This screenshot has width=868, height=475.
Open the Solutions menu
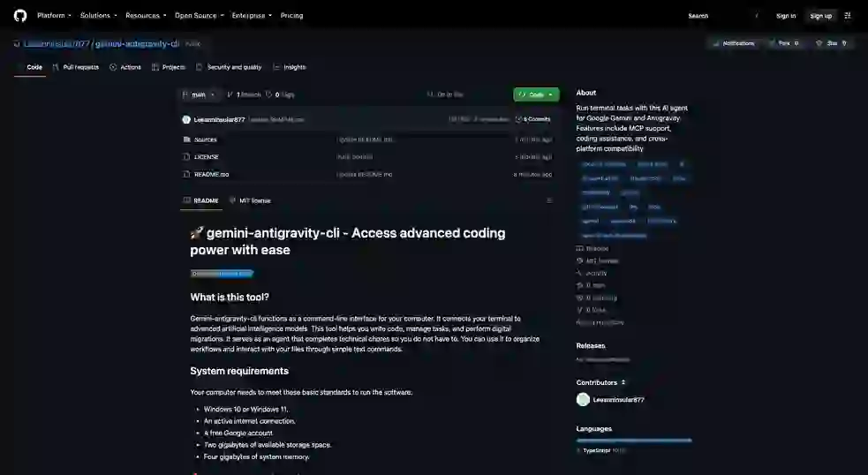99,16
